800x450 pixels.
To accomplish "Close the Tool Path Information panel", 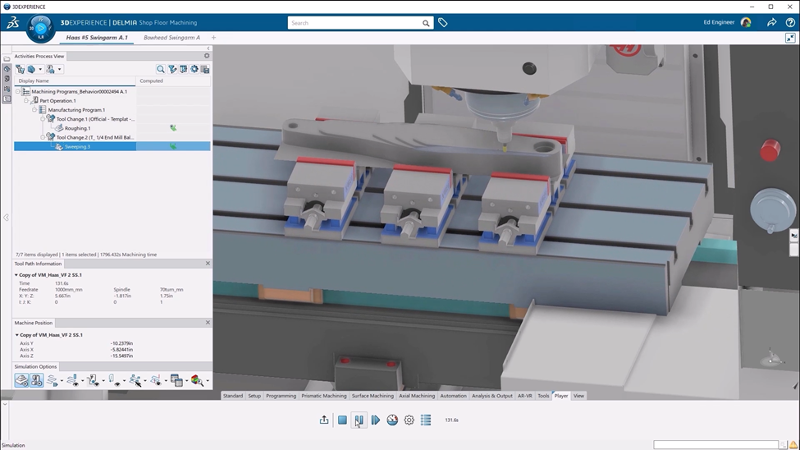I will (207, 264).
